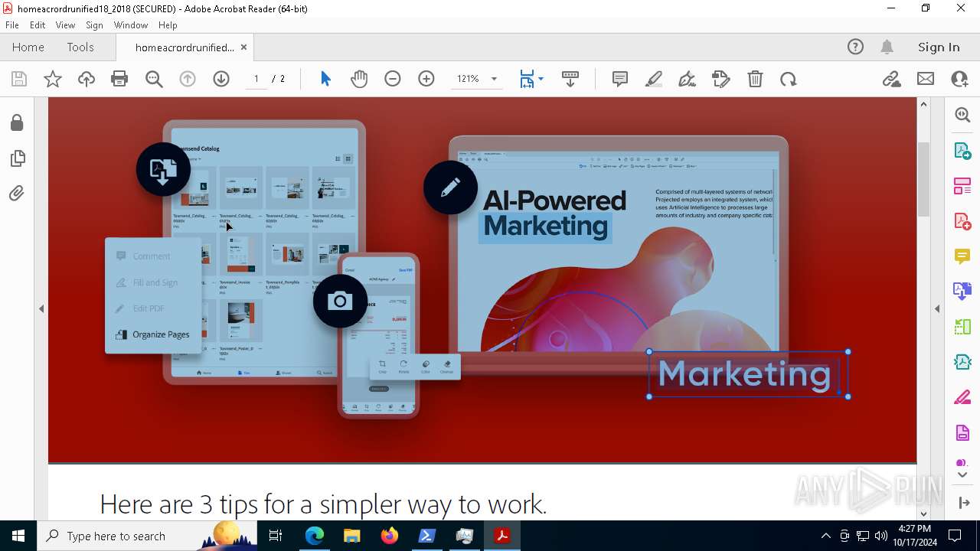The width and height of the screenshot is (980, 551).
Task: Open the Help question mark icon
Action: coord(855,47)
